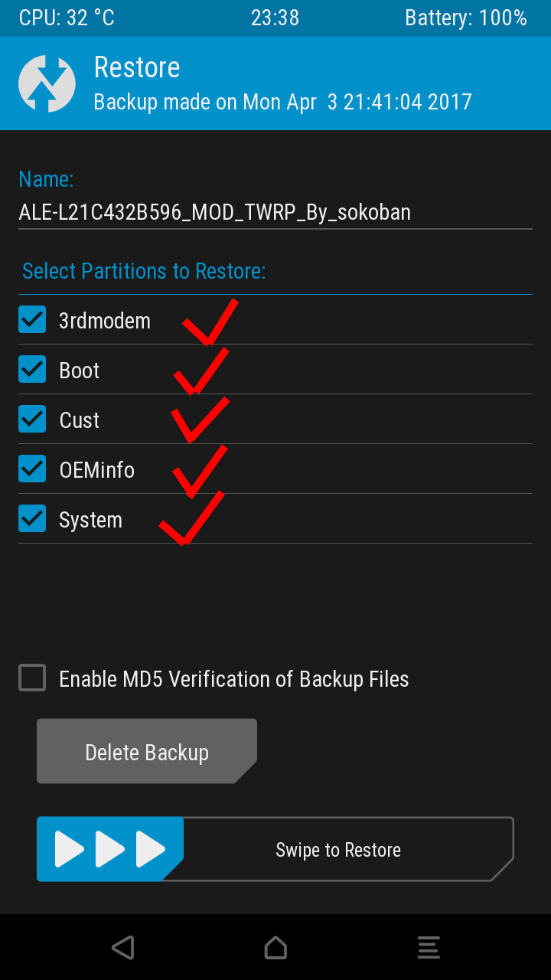Tap the swipe arrows slider handle

click(x=110, y=849)
